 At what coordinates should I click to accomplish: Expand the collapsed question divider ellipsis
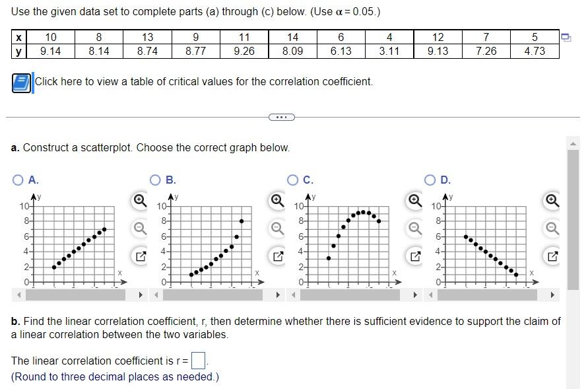pos(282,117)
